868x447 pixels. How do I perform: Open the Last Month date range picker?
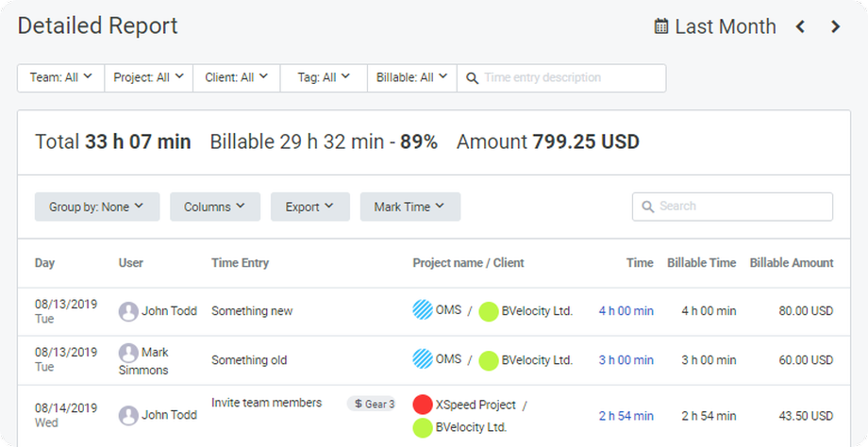pos(715,26)
